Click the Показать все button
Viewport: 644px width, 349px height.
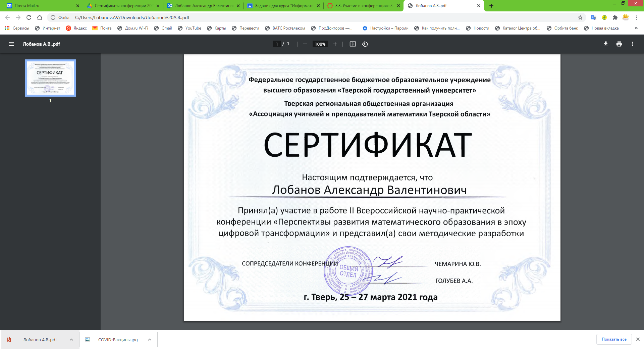point(614,339)
